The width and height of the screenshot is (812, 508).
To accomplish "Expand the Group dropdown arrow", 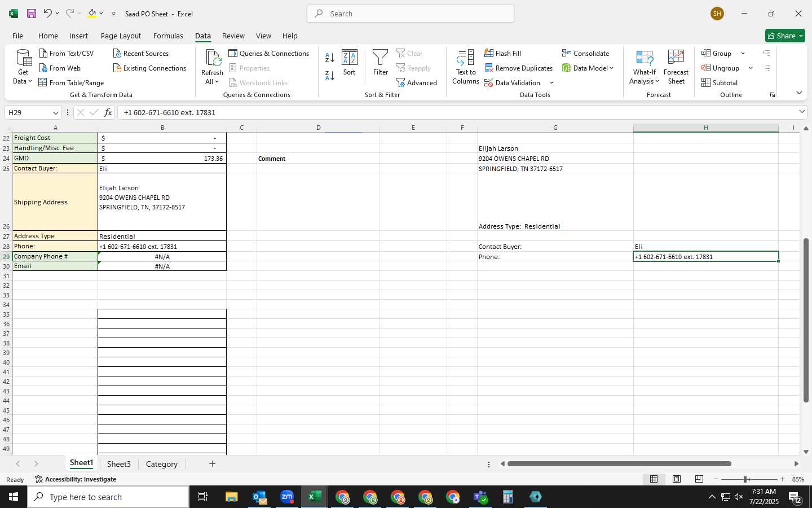I will [x=743, y=53].
